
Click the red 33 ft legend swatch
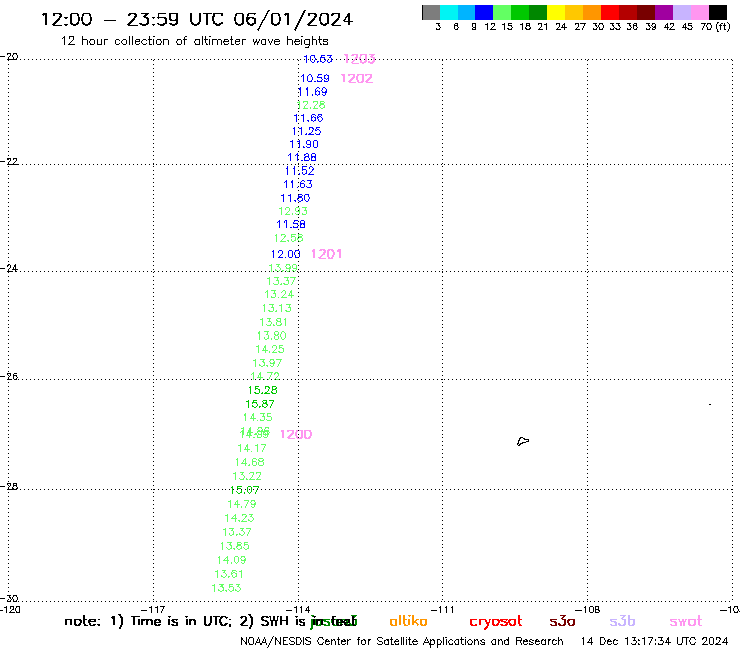click(x=610, y=12)
